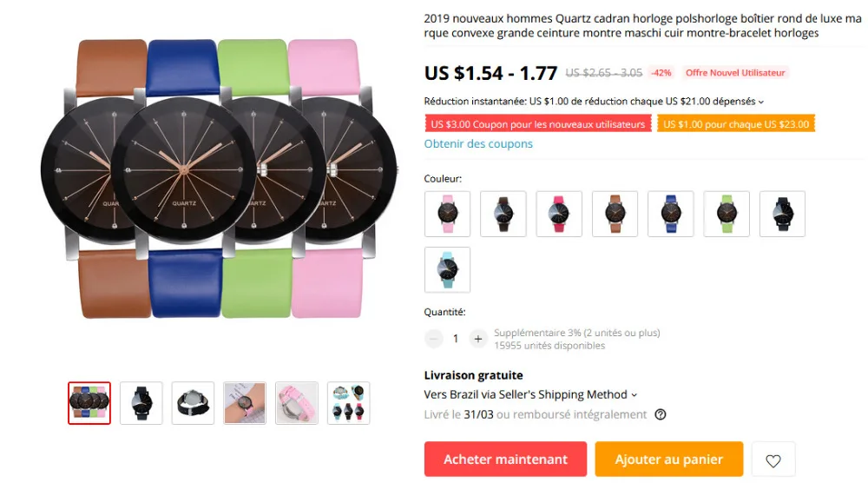This screenshot has width=868, height=483.
Task: Expand the Réduction instantanée details chevron
Action: [x=761, y=102]
